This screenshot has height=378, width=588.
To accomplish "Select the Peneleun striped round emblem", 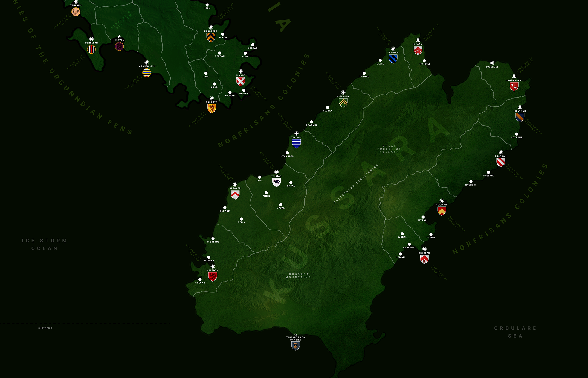I will pyautogui.click(x=91, y=49).
